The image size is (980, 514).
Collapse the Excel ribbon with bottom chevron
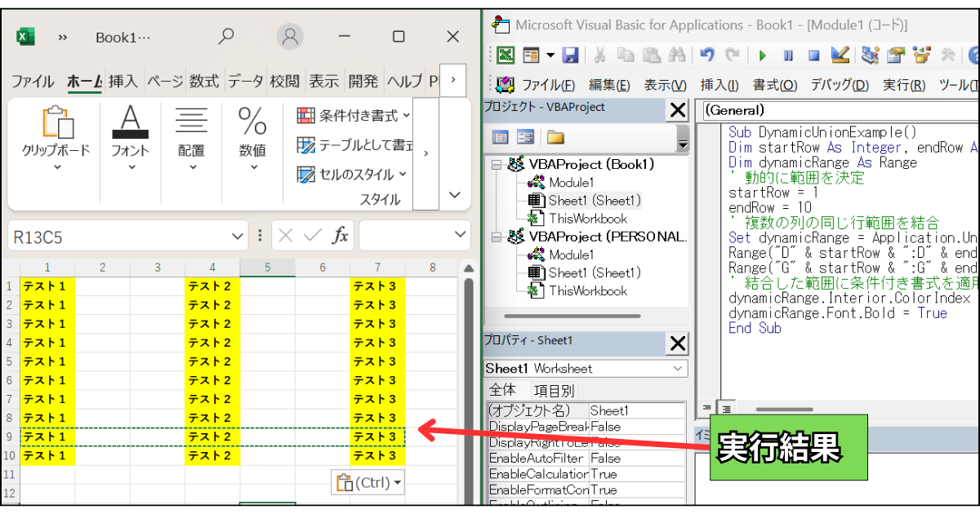455,194
